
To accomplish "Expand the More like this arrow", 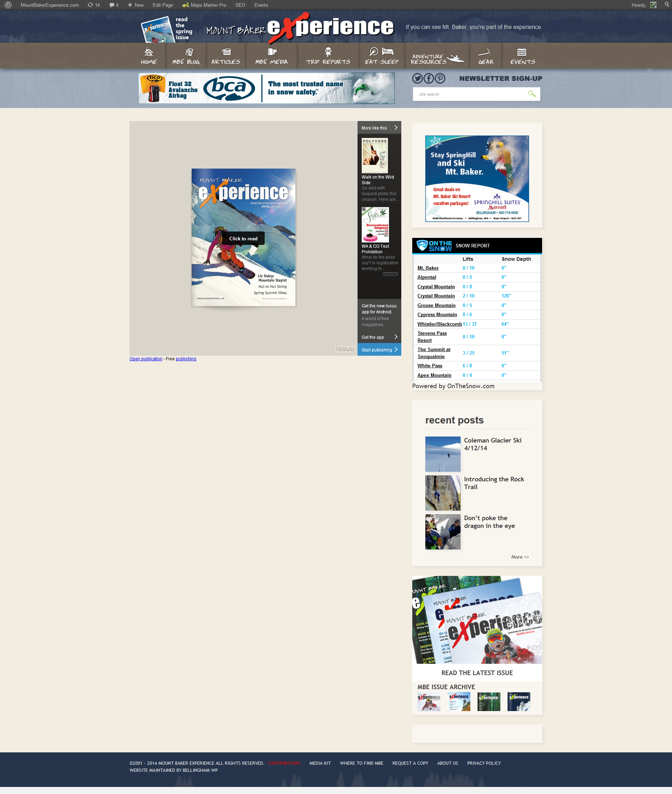I will point(396,128).
